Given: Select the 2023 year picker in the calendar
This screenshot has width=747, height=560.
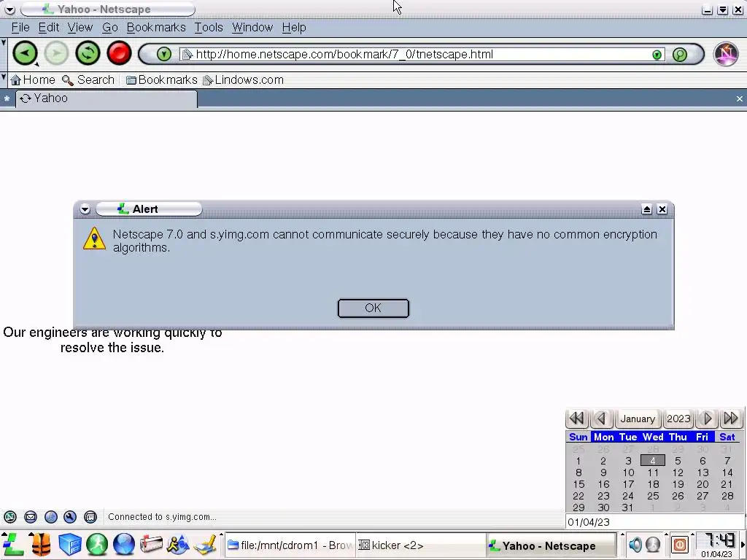Looking at the screenshot, I should (x=678, y=419).
